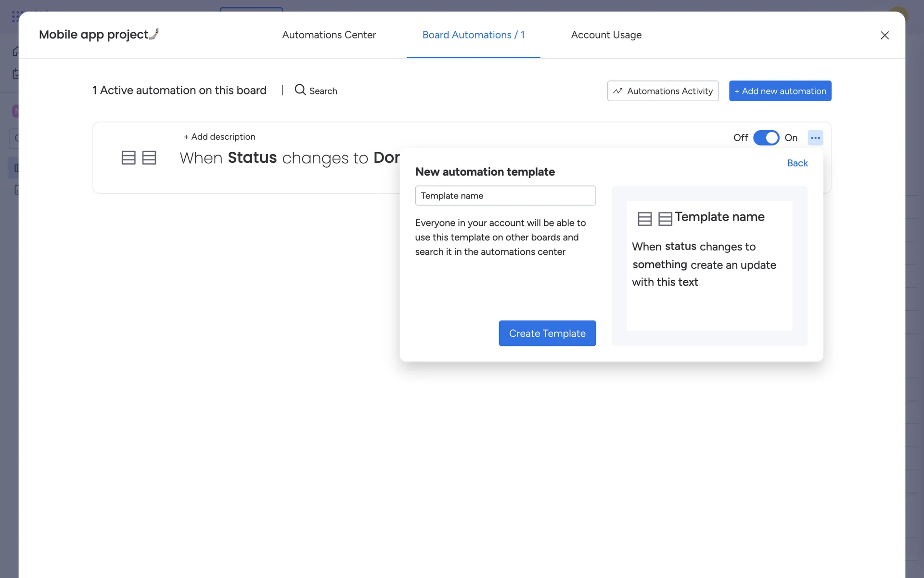Click first board icon in template preview
Screen dimensions: 924x578
pos(644,219)
